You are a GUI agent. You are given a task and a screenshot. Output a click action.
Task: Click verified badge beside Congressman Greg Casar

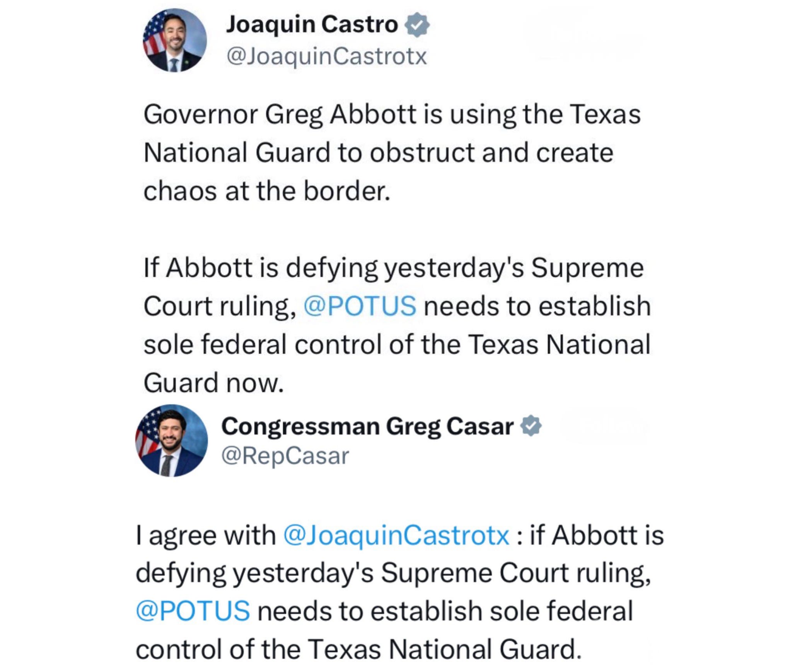[531, 426]
